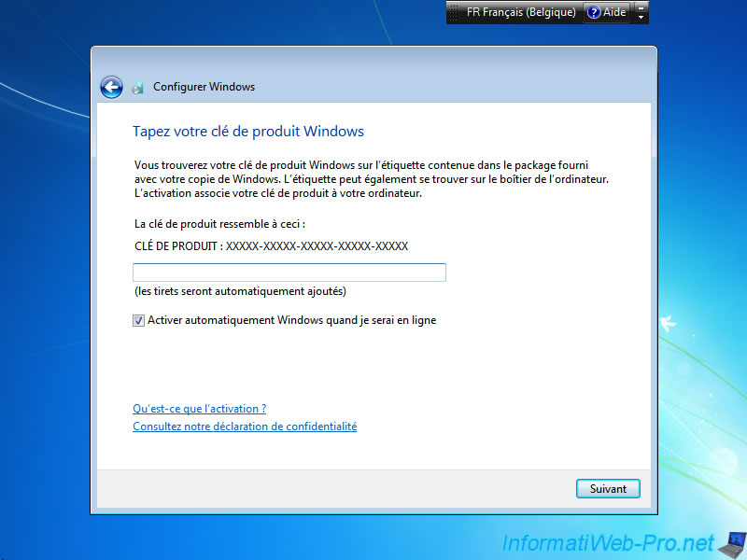Uncheck "Activer automatiquement Windows quand je serai en ligne"
The height and width of the screenshot is (560, 747).
click(137, 320)
